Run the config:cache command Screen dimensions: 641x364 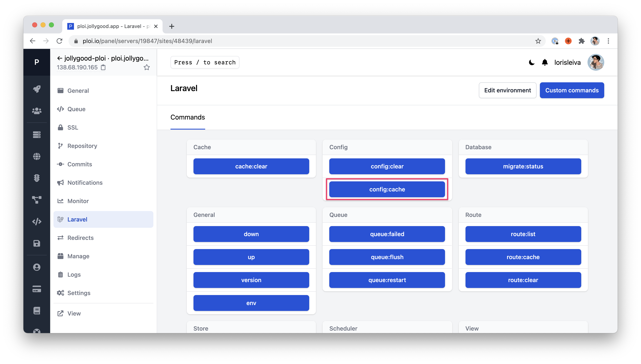click(387, 189)
